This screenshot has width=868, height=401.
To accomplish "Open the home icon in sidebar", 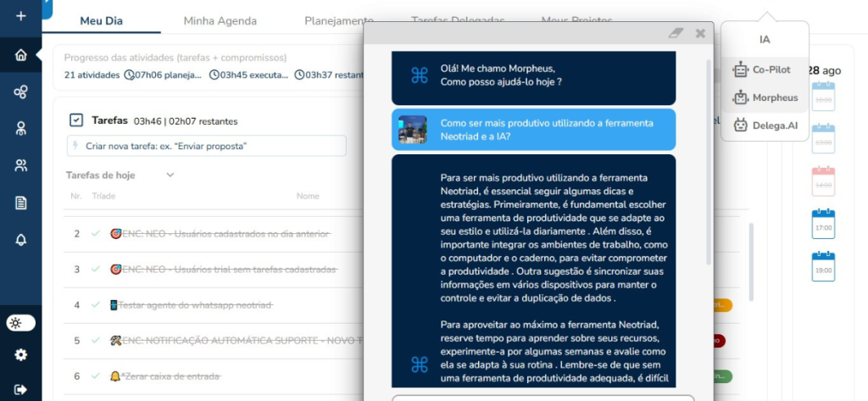I will click(20, 56).
